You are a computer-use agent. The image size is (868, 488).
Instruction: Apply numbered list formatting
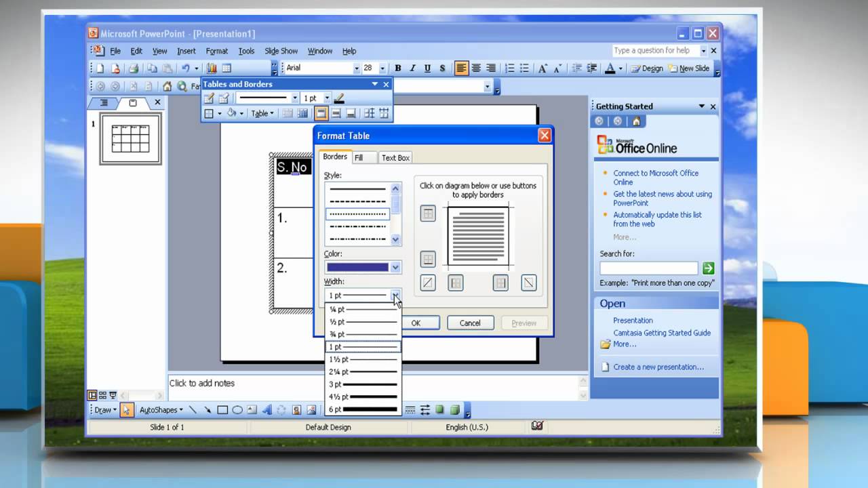tap(509, 68)
